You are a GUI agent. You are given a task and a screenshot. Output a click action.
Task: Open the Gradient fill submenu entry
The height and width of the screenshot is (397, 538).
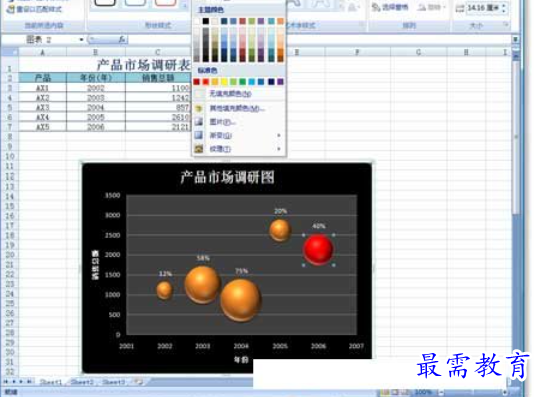239,136
